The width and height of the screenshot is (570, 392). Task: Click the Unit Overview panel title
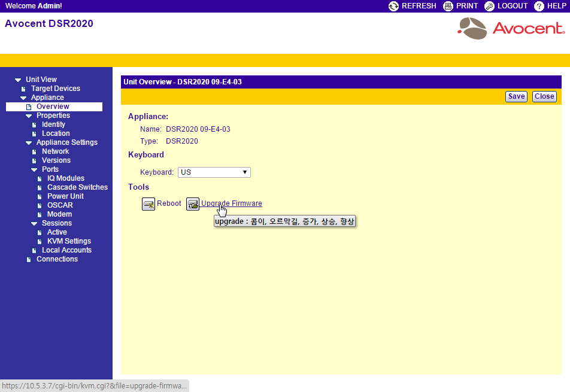183,82
